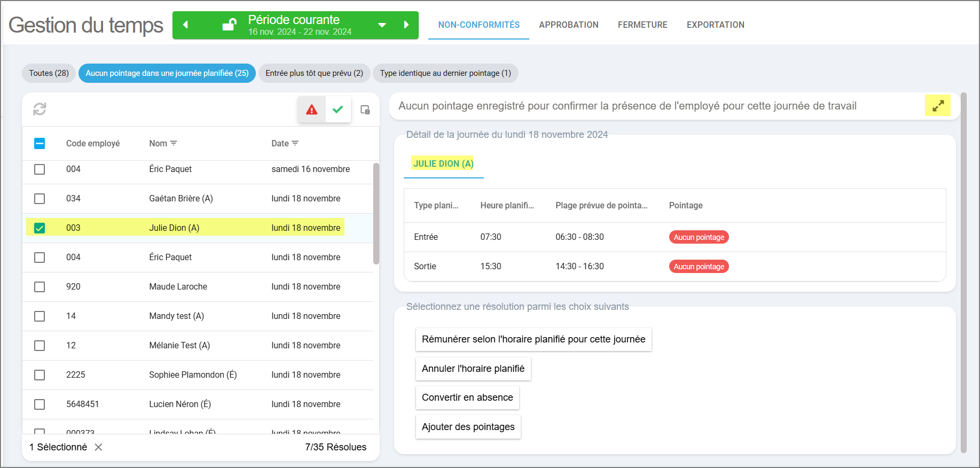
Task: Click Convertir en absence button
Action: tap(467, 397)
